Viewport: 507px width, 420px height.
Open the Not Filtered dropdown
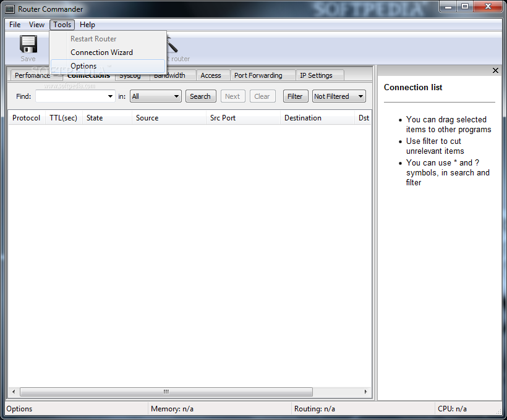coord(339,96)
